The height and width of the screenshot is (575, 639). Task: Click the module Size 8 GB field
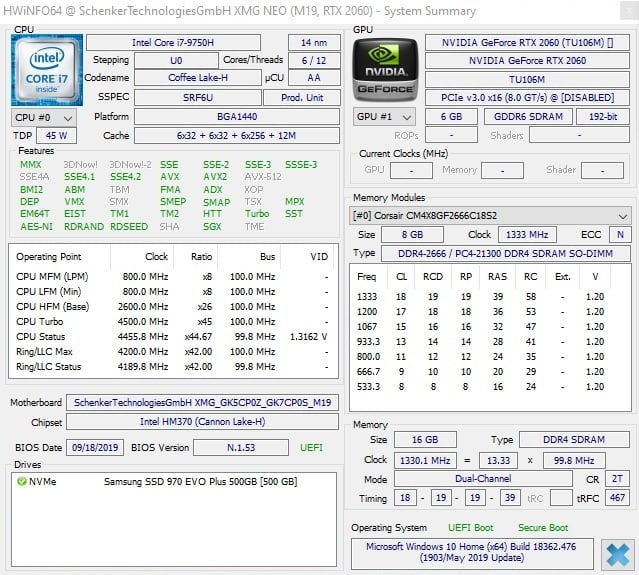[412, 235]
